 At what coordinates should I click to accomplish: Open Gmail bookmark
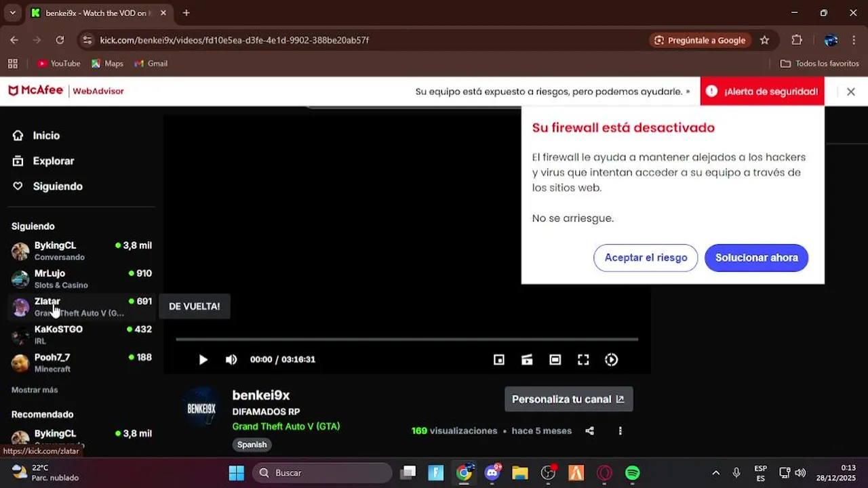pos(151,64)
